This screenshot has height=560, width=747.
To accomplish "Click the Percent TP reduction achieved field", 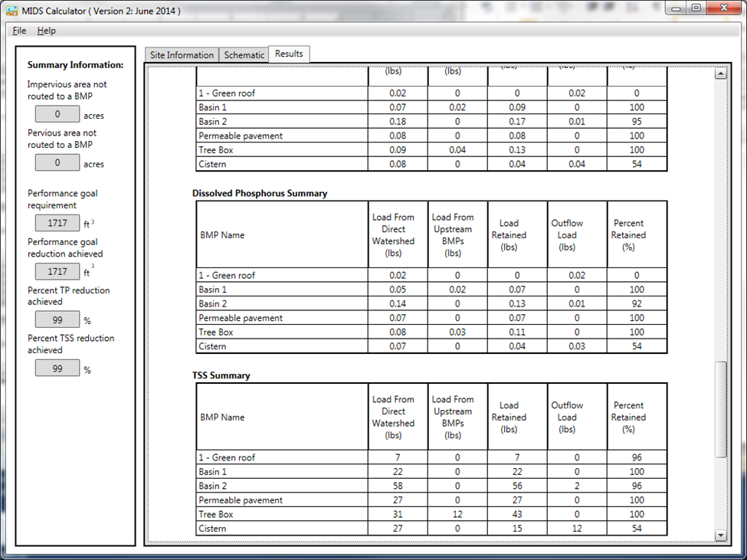I will click(x=57, y=320).
